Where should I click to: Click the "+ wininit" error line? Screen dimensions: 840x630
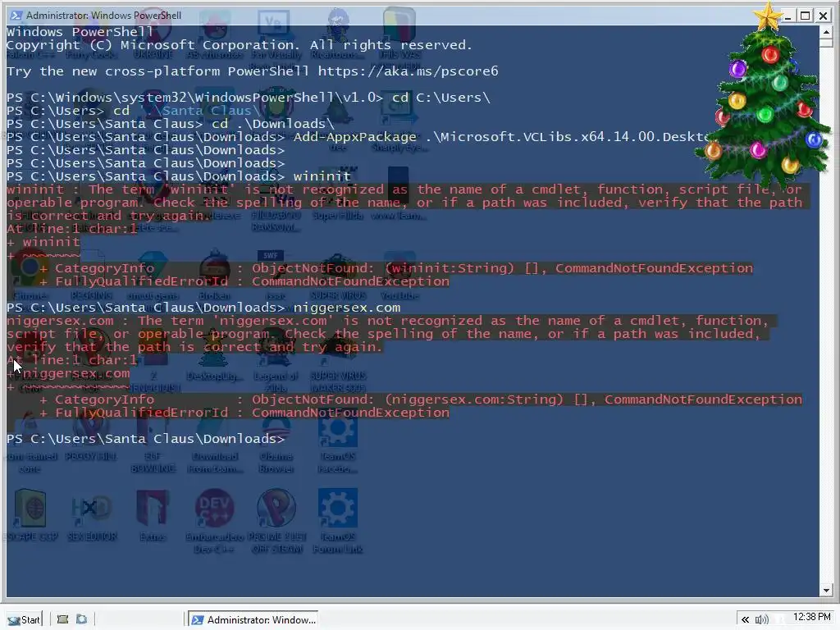click(x=43, y=242)
